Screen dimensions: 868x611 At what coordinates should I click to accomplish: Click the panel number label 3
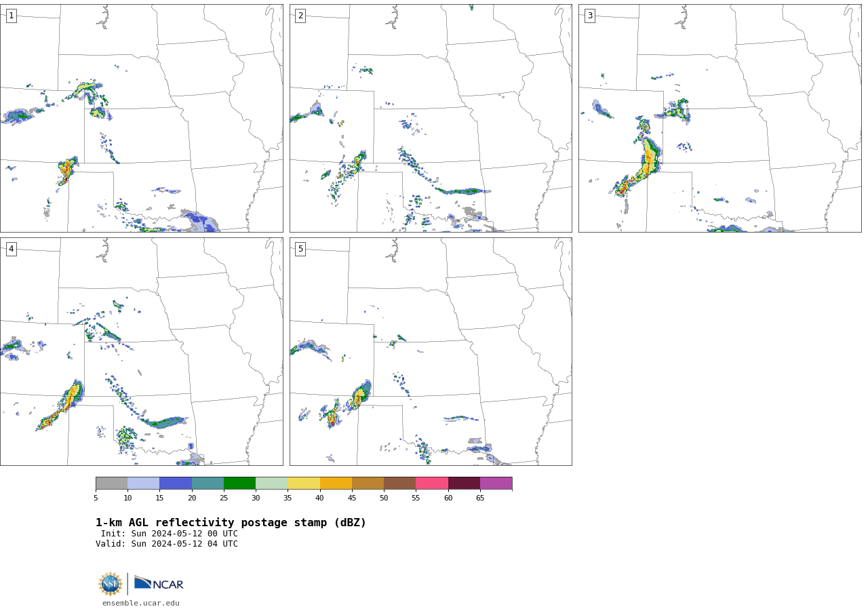(589, 16)
